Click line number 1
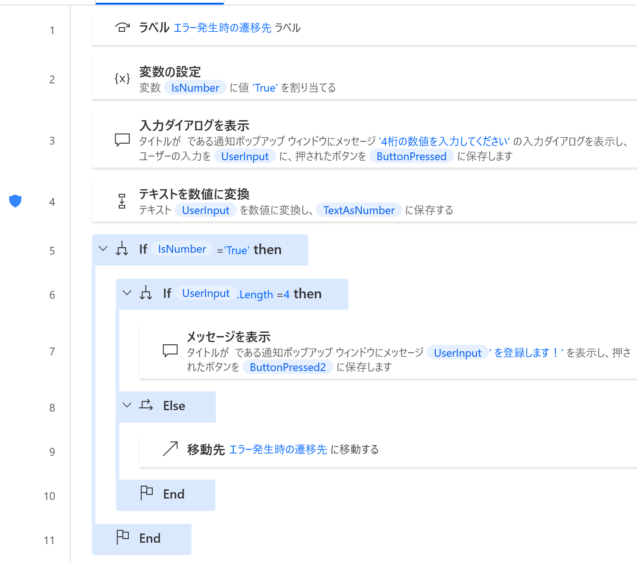The width and height of the screenshot is (637, 563). click(x=52, y=30)
